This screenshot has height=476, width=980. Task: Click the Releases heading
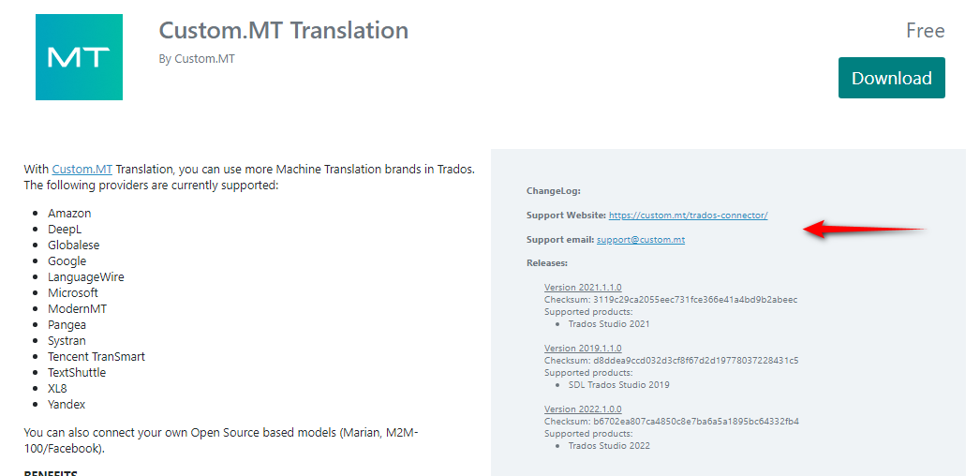[x=547, y=263]
